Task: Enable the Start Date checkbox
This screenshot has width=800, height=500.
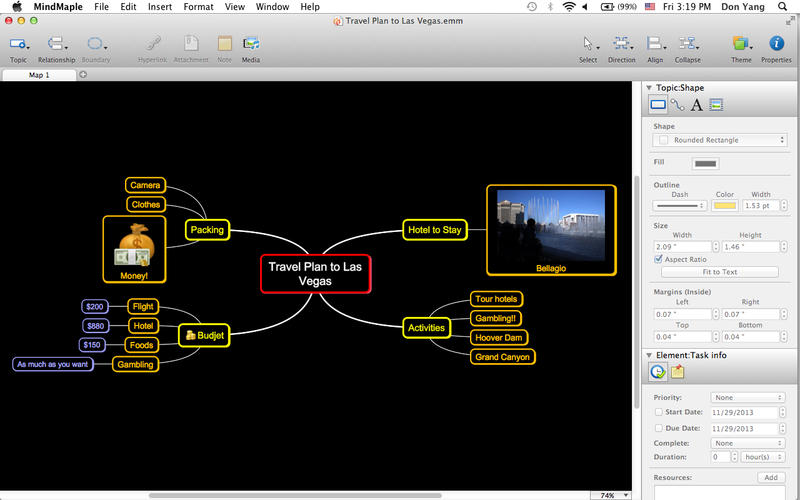Action: coord(657,411)
